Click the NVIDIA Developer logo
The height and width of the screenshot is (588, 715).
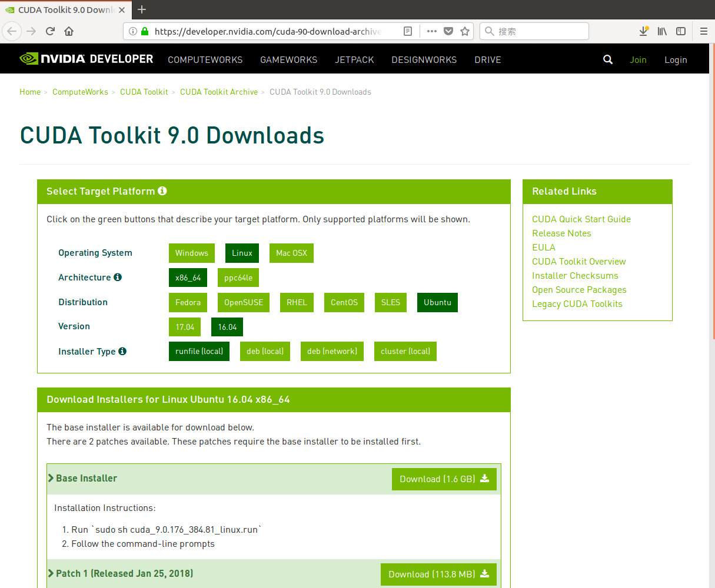pos(86,59)
